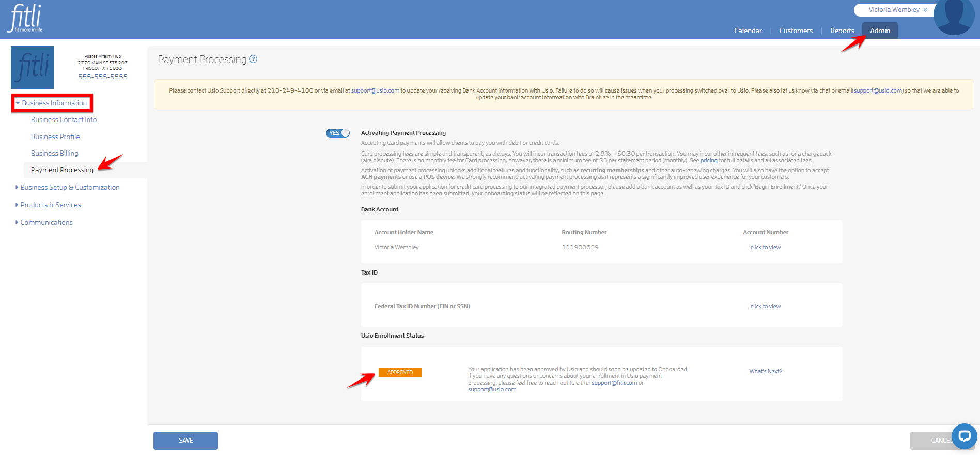The height and width of the screenshot is (455, 980).
Task: Click the Bank Account heading
Action: coord(379,209)
